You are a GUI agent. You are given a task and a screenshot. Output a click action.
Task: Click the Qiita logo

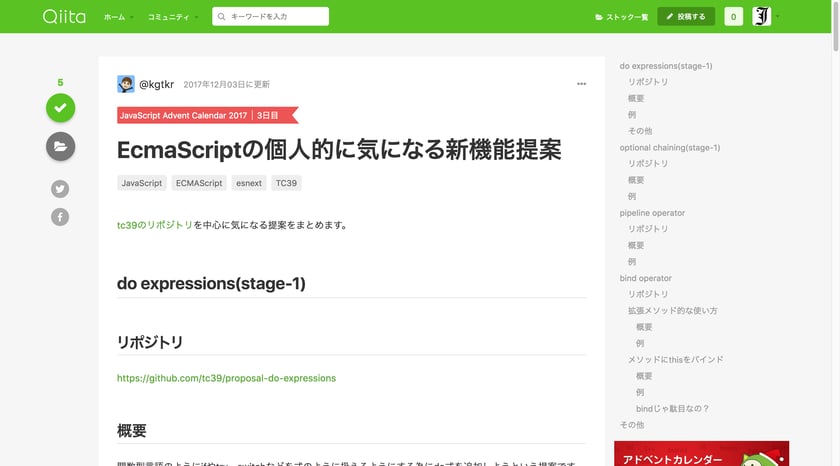click(64, 17)
